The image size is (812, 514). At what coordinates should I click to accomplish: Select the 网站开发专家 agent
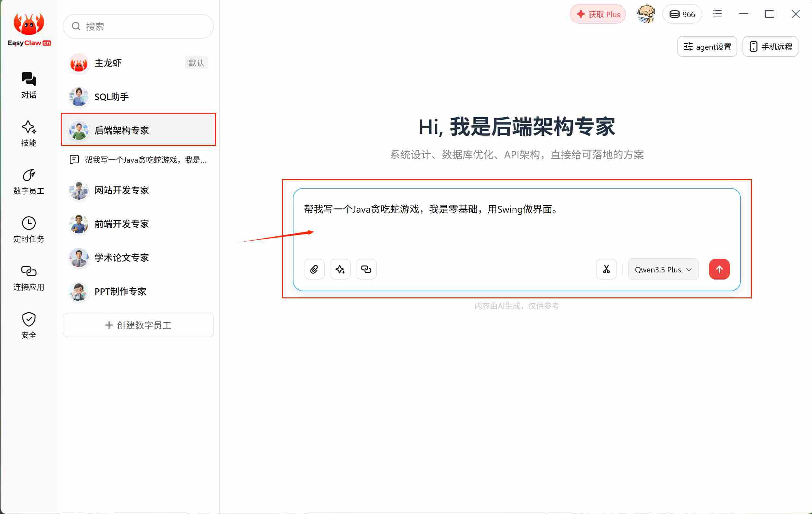[x=138, y=190]
